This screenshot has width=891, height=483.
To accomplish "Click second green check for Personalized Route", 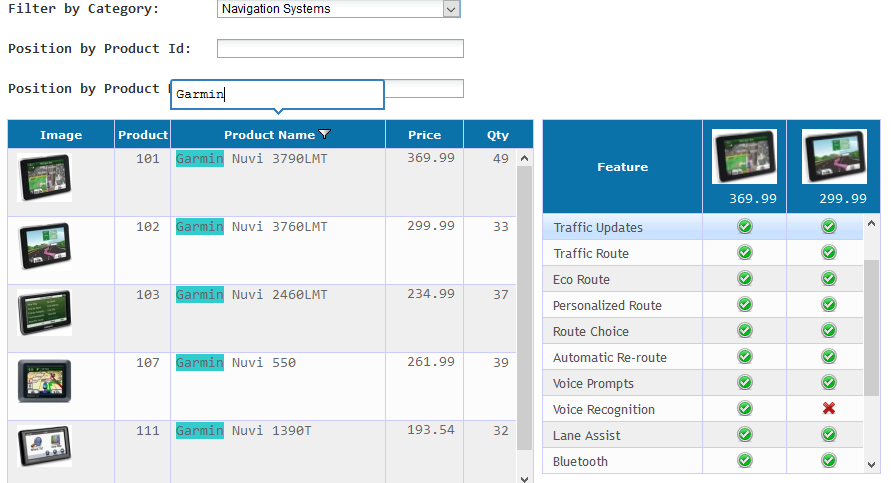I will (829, 304).
